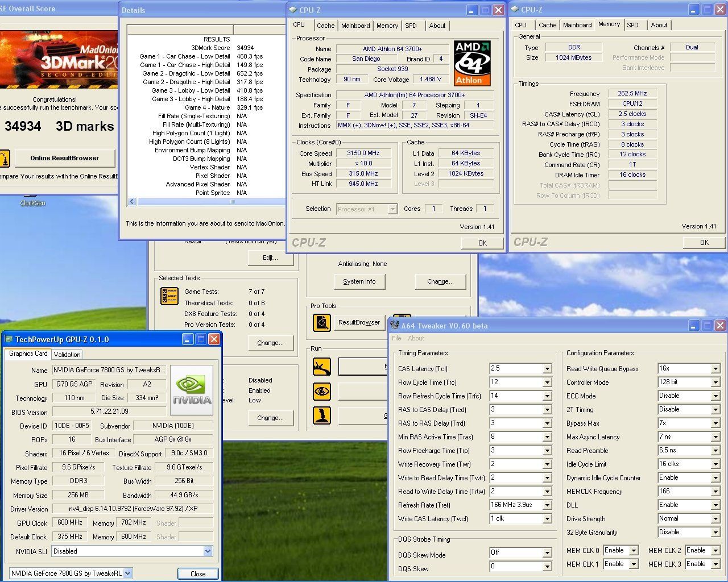This screenshot has height=582, width=728.
Task: Click the HT Link 945.0 MHz value
Action: pyautogui.click(x=363, y=184)
